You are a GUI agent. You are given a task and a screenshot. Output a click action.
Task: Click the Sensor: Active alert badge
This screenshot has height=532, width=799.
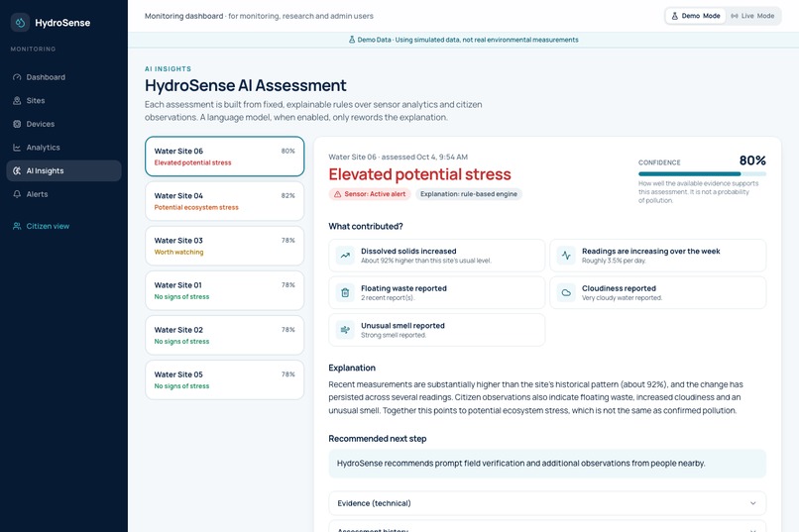[370, 194]
